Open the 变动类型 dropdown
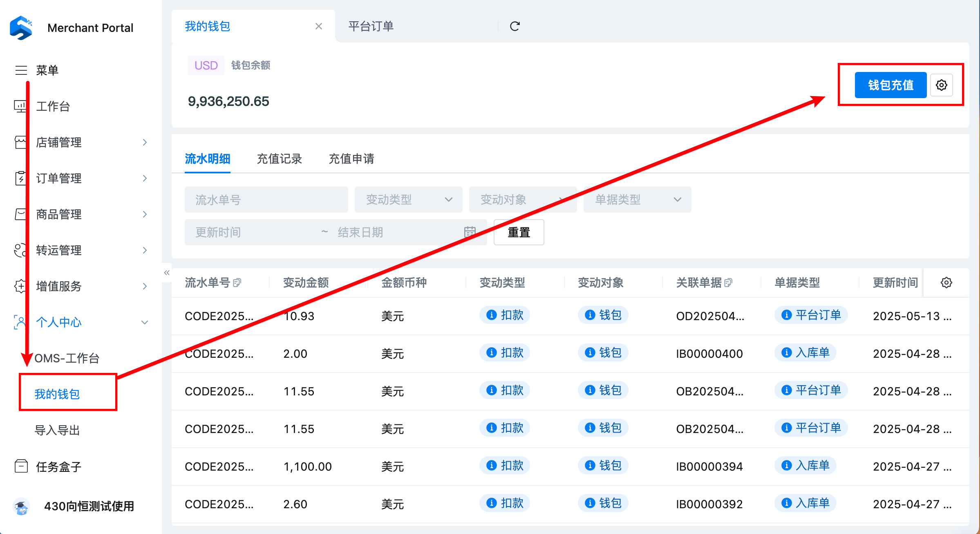Viewport: 980px width, 534px height. pos(408,200)
